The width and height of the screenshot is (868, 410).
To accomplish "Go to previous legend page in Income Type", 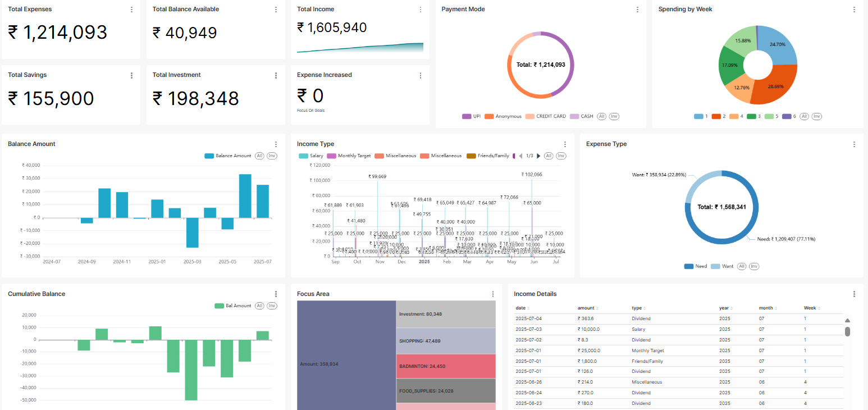I will pyautogui.click(x=522, y=156).
